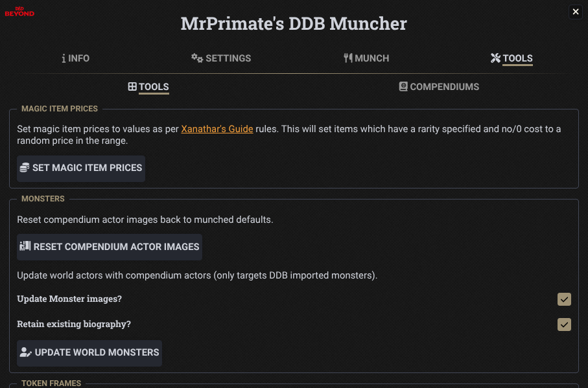Screen dimensions: 588x388
Task: Click the 'Update Monster images?' label
Action: coord(69,299)
